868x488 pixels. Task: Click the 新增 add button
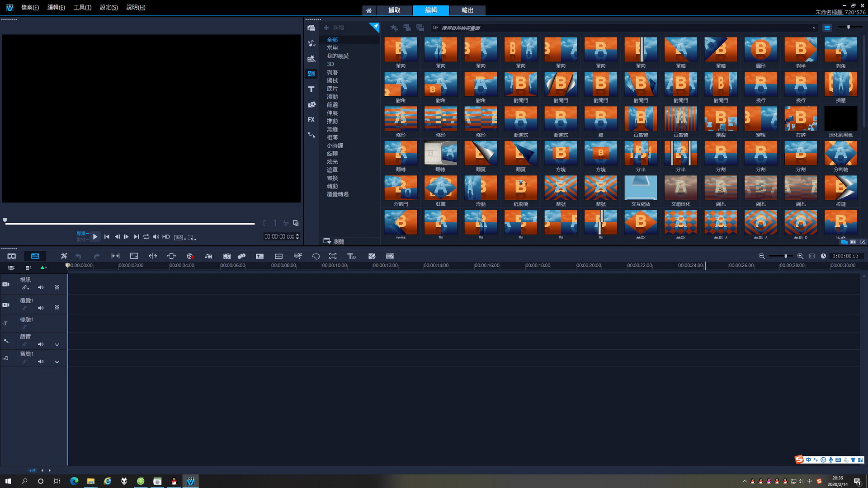click(334, 28)
